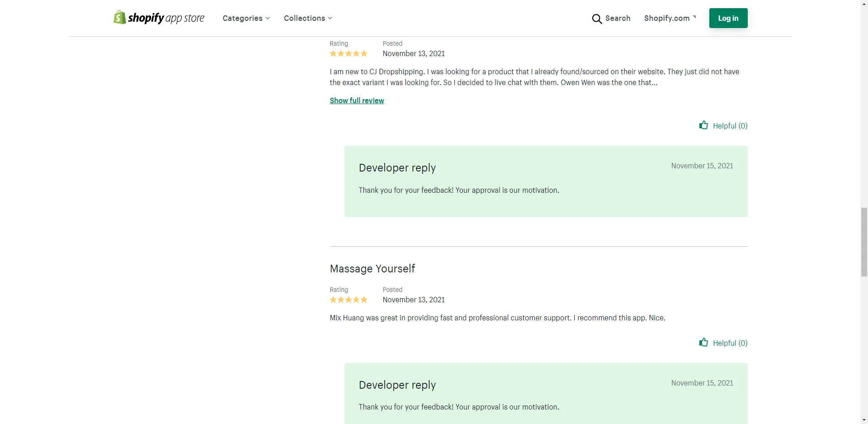Click the small arrow beside Shopify.com
The height and width of the screenshot is (424, 868).
pyautogui.click(x=694, y=17)
